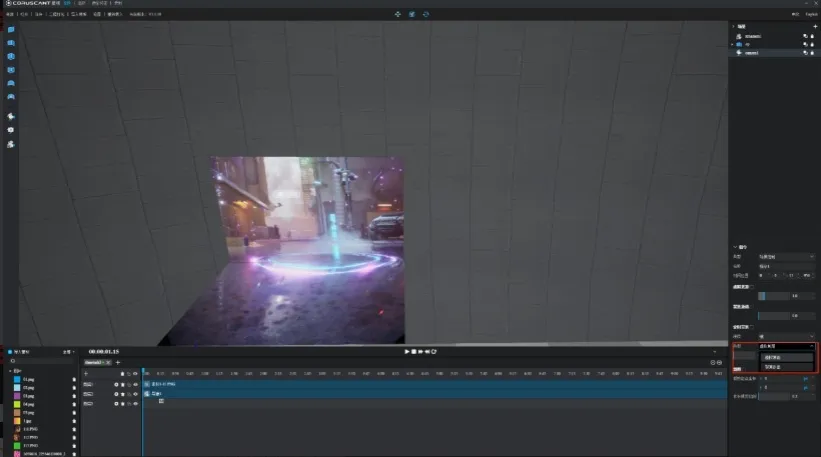This screenshot has height=457, width=821.
Task: Toggle visibility eye of bottom empty track
Action: pyautogui.click(x=136, y=404)
